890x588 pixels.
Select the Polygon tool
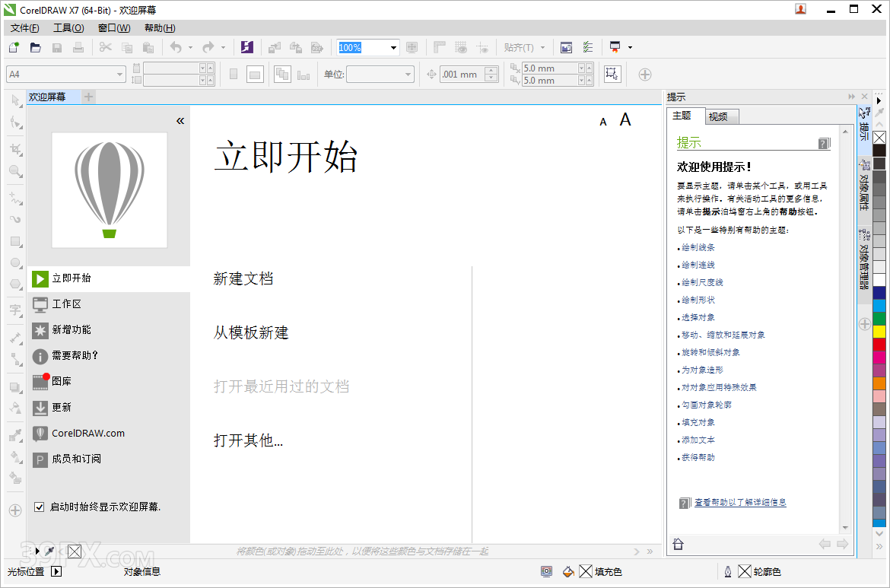(15, 284)
